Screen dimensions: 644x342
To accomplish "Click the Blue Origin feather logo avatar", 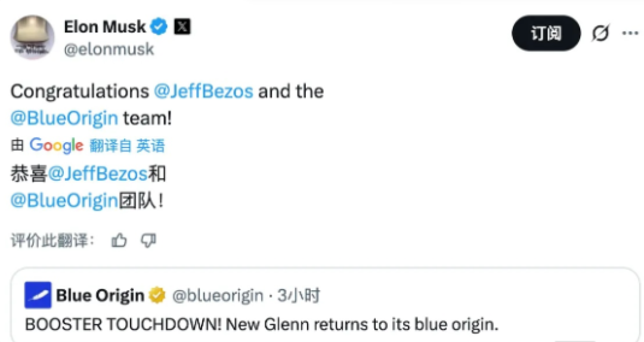I will [38, 295].
